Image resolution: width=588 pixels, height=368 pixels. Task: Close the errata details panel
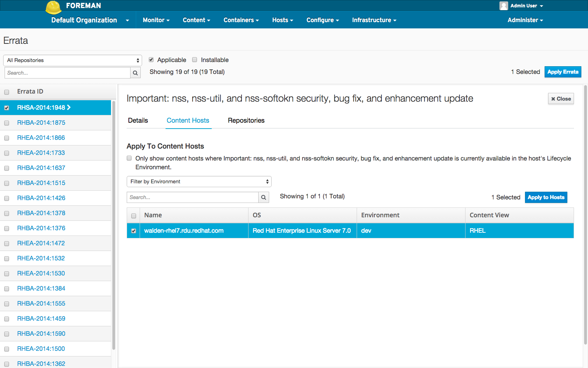click(561, 99)
